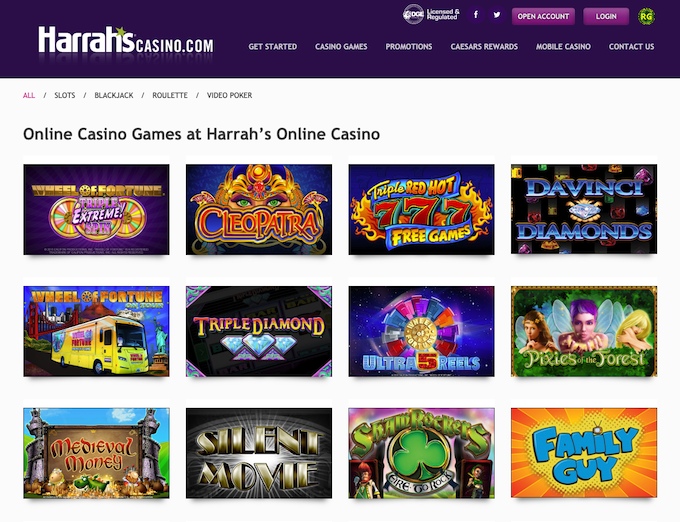Viewport: 680px width, 522px height.
Task: Open the Contact Us page
Action: click(631, 46)
